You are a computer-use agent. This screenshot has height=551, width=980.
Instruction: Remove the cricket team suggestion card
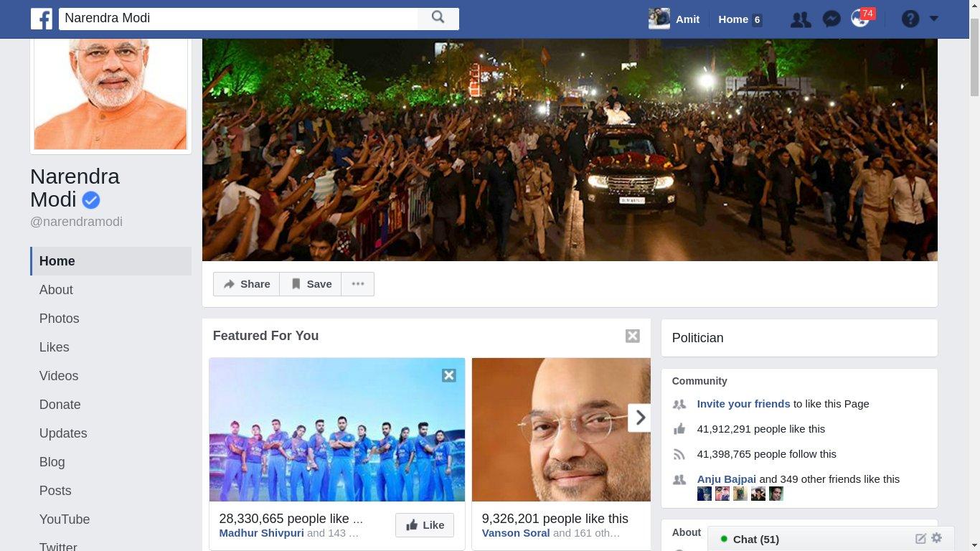pos(449,375)
